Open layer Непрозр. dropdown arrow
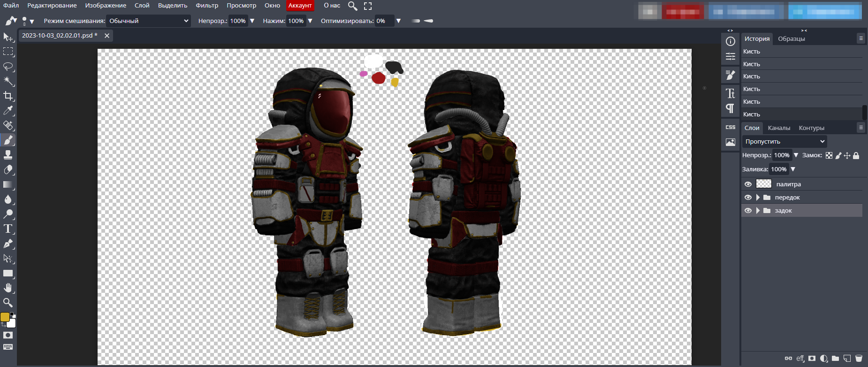 (796, 155)
